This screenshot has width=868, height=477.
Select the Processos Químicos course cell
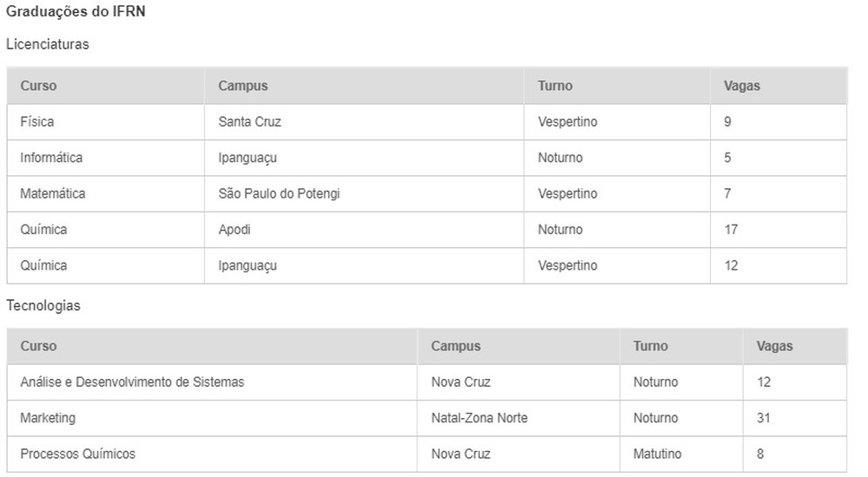point(78,454)
